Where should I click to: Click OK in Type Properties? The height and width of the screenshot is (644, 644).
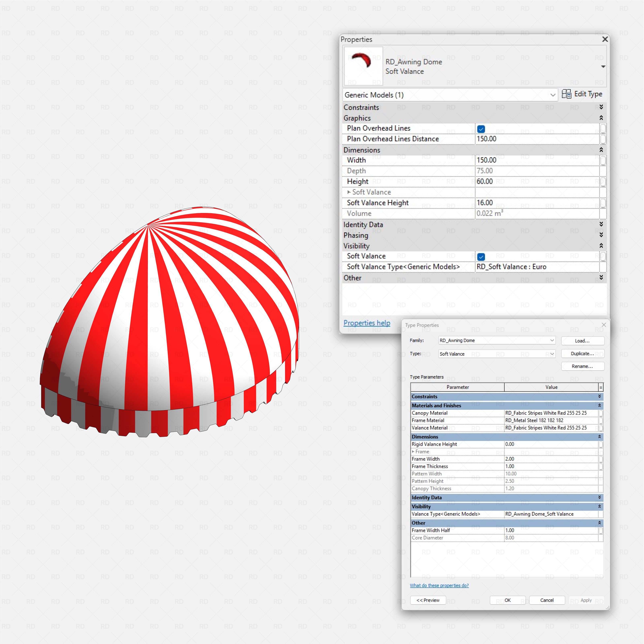click(x=507, y=600)
